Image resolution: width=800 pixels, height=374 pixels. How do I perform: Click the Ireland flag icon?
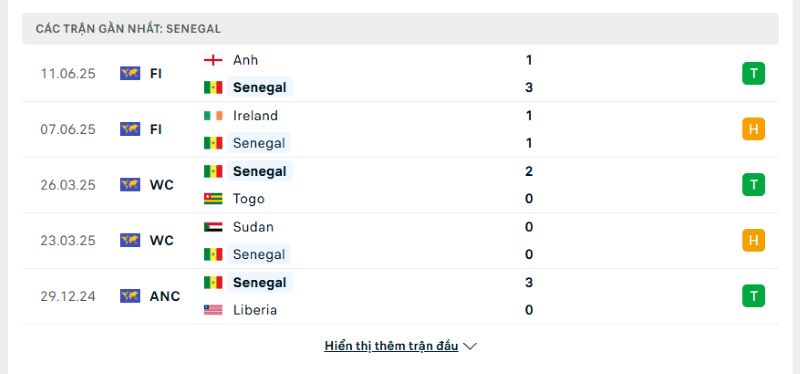pyautogui.click(x=213, y=116)
